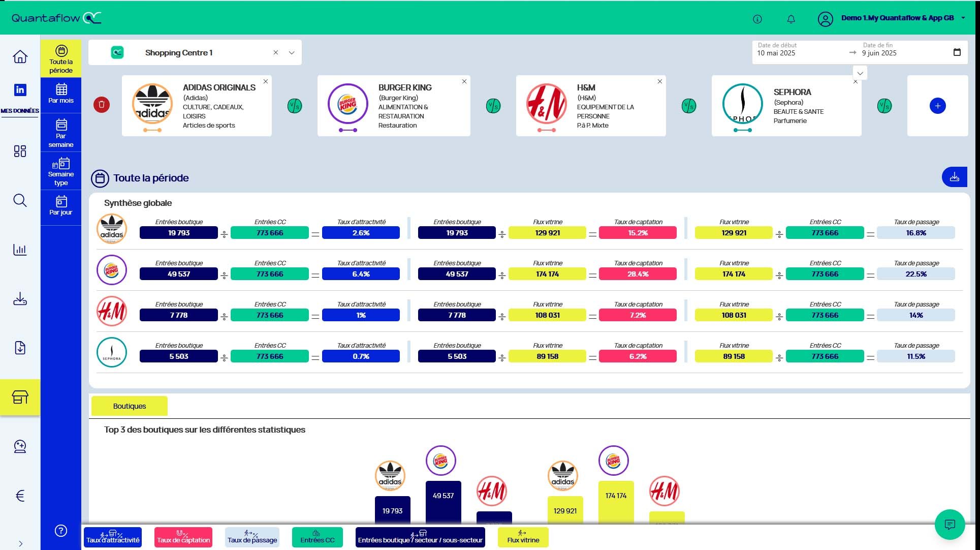This screenshot has height=550, width=980.
Task: Remove the Burger King card
Action: click(x=464, y=81)
